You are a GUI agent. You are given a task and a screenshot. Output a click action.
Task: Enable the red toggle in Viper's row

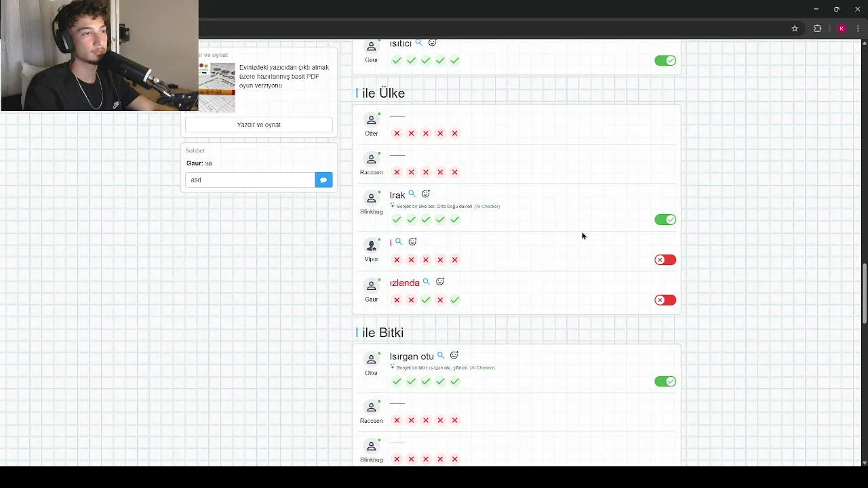665,260
